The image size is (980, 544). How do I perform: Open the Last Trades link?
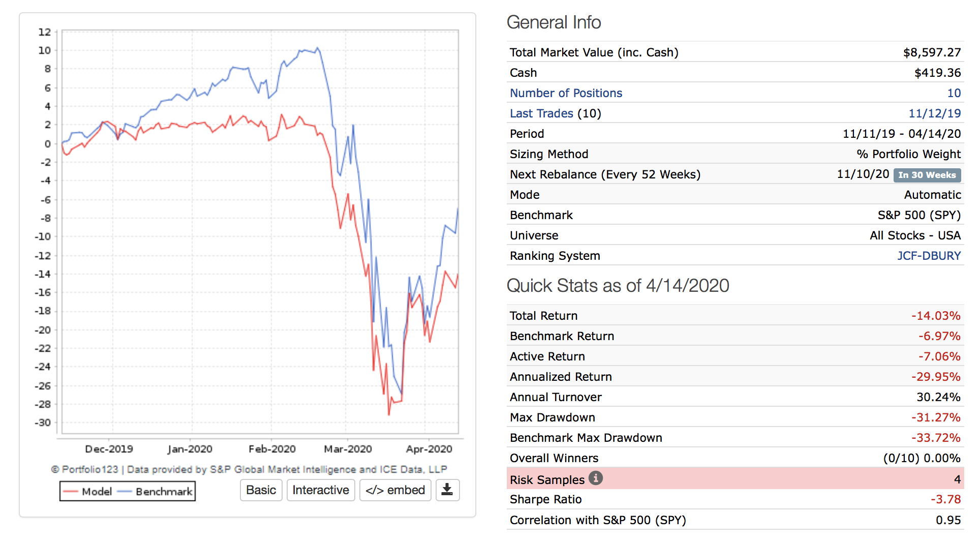point(541,113)
